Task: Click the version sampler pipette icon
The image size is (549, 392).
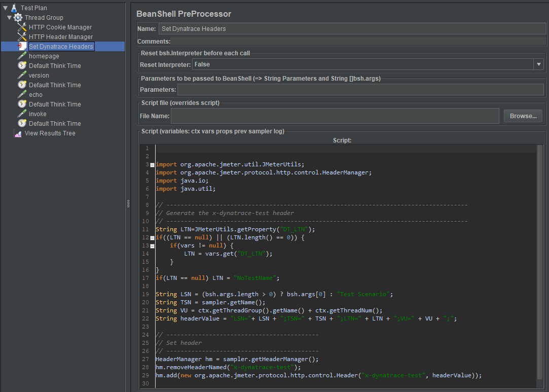Action: tap(22, 76)
